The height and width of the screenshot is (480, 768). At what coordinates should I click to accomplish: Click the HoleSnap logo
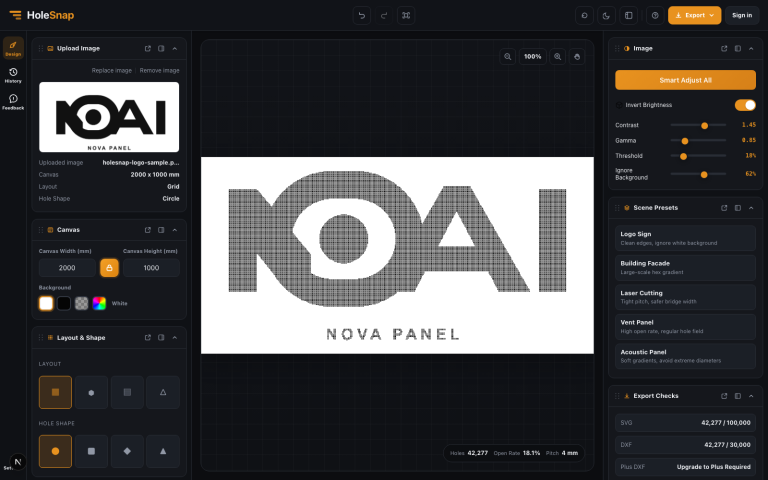click(x=42, y=15)
